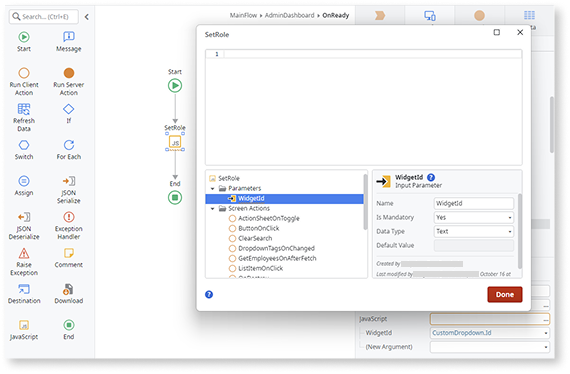Select the Message tool

click(68, 42)
